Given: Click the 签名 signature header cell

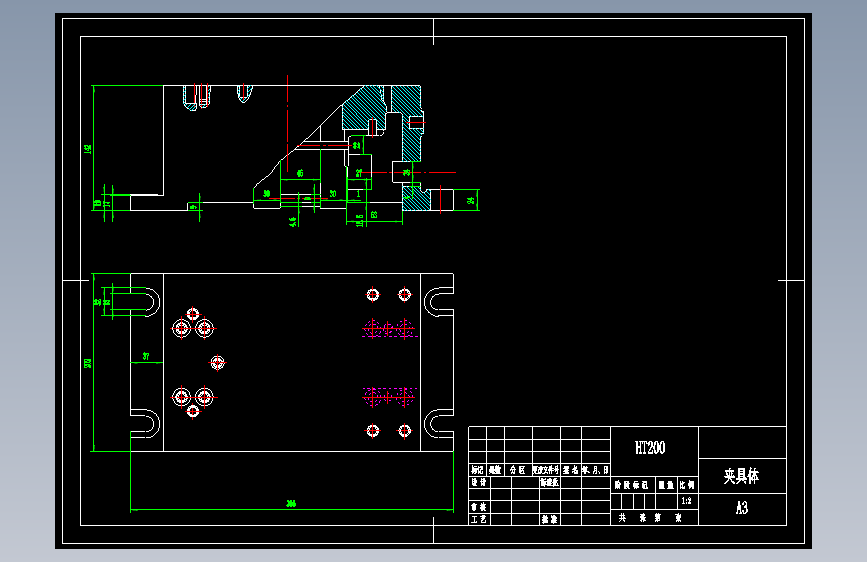Looking at the screenshot, I should tap(571, 470).
